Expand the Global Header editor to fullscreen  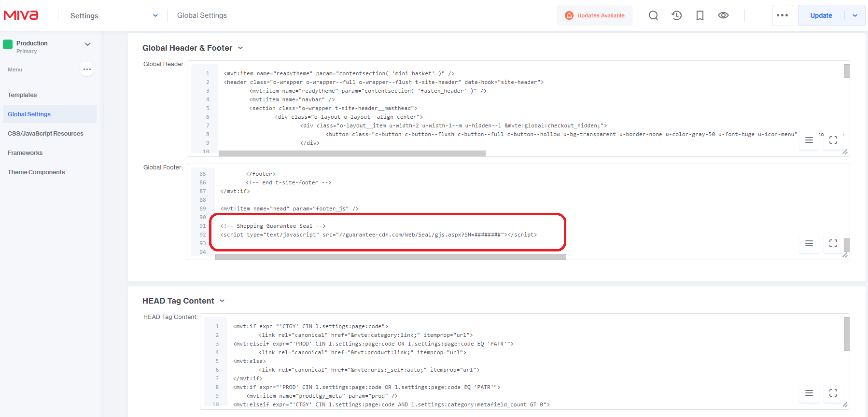pyautogui.click(x=833, y=140)
